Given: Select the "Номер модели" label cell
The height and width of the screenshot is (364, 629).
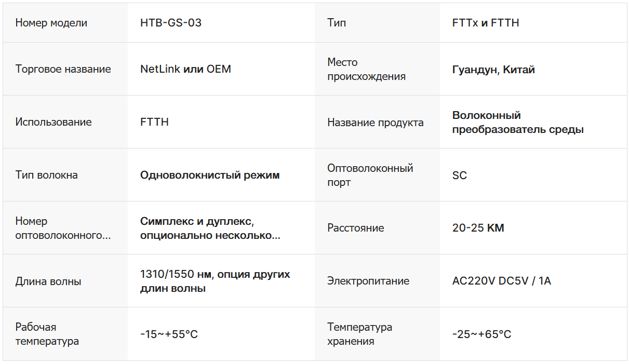Looking at the screenshot, I should (x=51, y=23).
